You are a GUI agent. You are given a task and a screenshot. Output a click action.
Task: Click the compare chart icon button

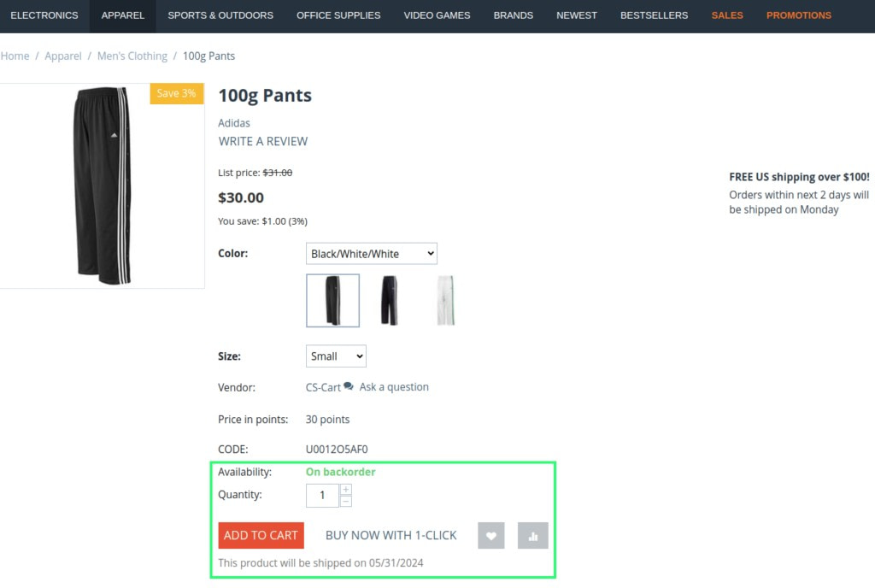[x=533, y=536]
